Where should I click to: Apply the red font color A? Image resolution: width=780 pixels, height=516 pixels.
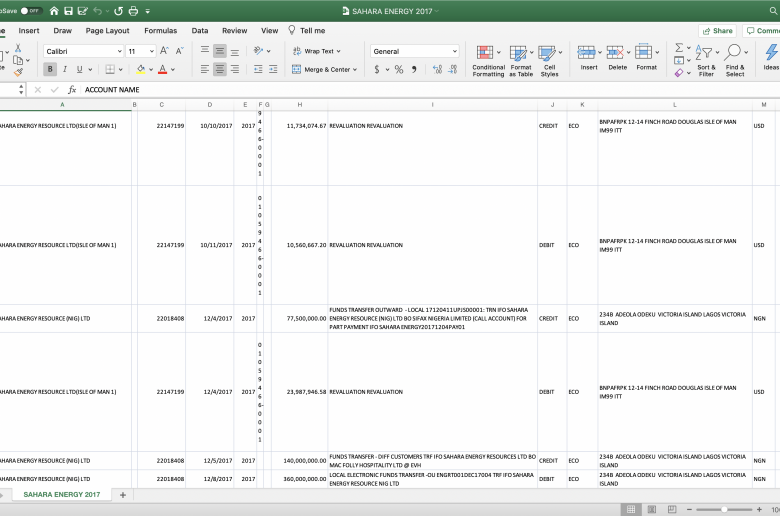[162, 69]
